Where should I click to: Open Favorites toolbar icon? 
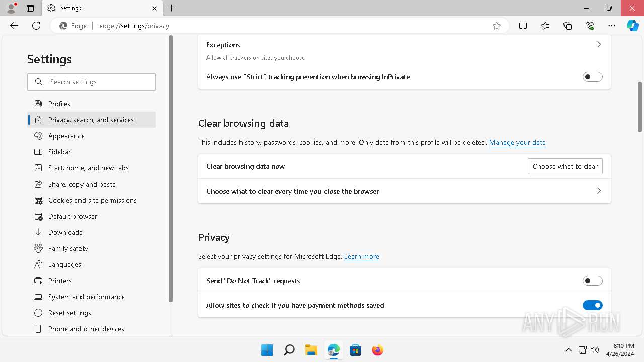pos(545,26)
